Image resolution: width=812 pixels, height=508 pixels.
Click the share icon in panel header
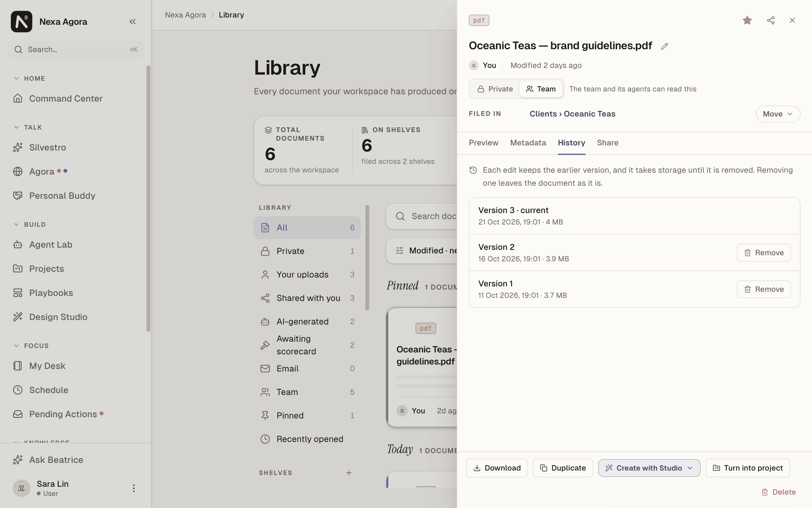771,21
